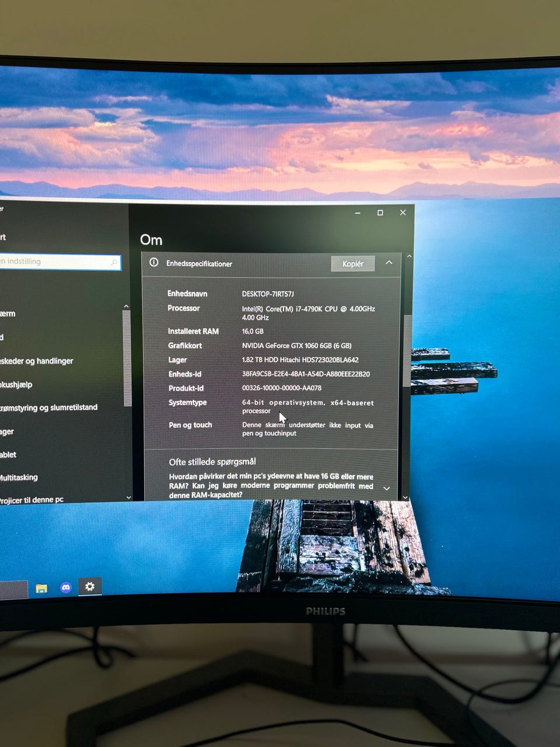
Task: Open the Lager sidebar entry
Action: 7,432
